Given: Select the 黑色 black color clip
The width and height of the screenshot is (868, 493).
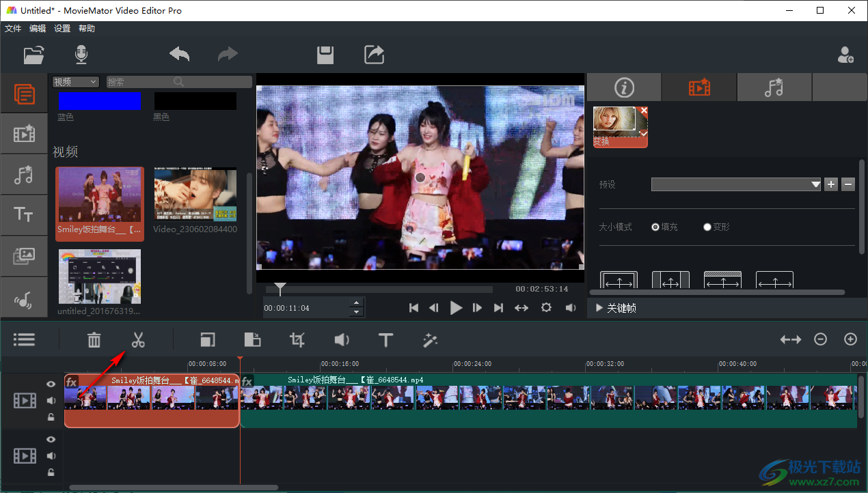Looking at the screenshot, I should [x=195, y=102].
